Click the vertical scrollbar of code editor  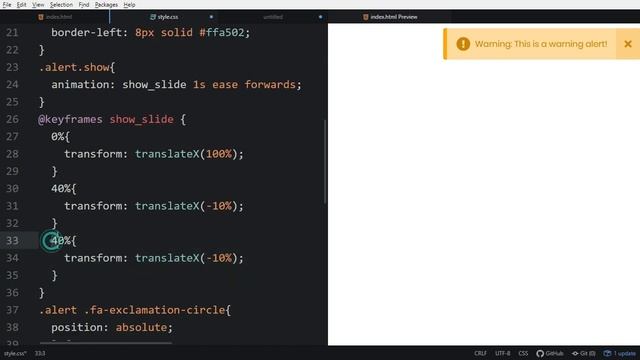[x=325, y=162]
